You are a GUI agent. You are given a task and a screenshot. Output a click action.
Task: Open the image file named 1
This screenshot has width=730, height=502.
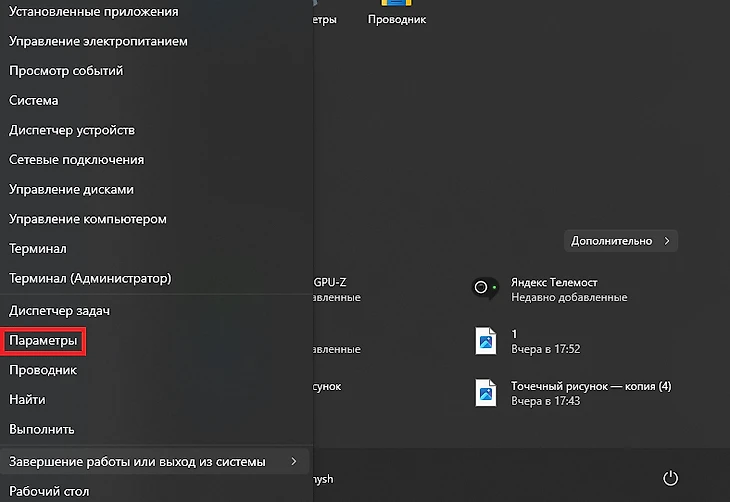(486, 341)
